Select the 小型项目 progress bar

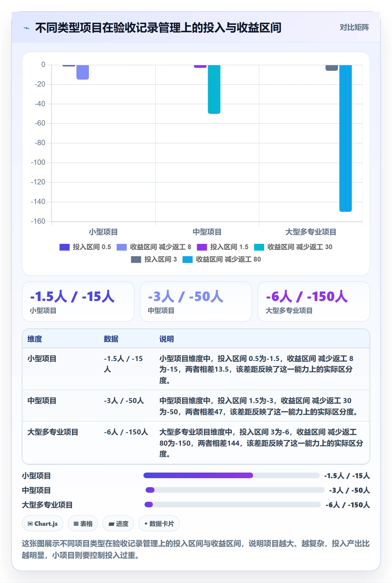point(232,475)
